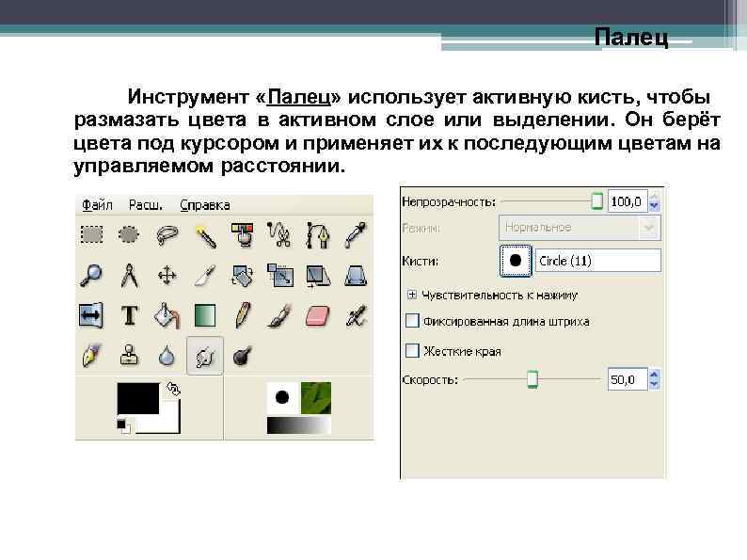Screen dimensions: 747x560
Task: Select the Blur/Sharpen droplet tool
Action: click(167, 356)
